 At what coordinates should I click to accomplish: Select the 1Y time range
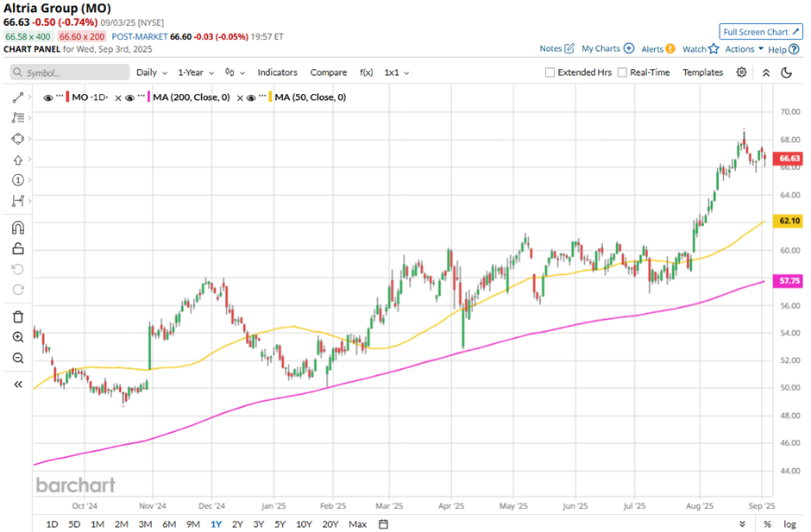[x=217, y=524]
